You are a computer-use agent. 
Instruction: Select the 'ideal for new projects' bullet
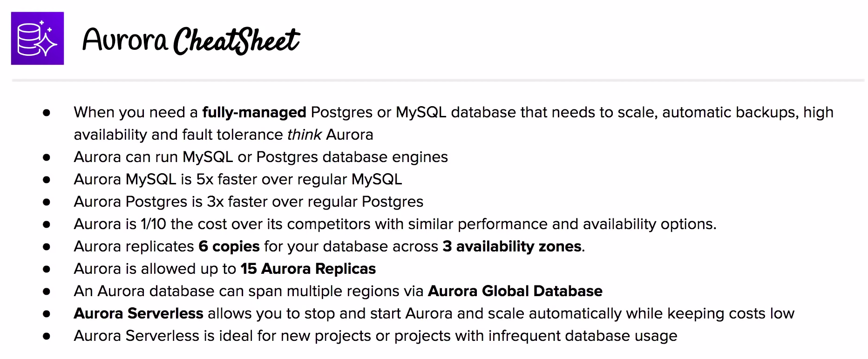pyautogui.click(x=375, y=336)
